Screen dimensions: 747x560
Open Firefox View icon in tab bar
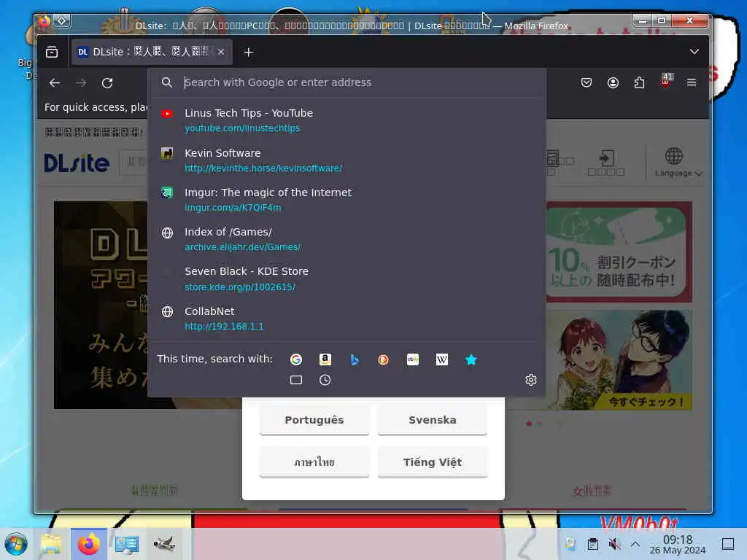point(52,52)
